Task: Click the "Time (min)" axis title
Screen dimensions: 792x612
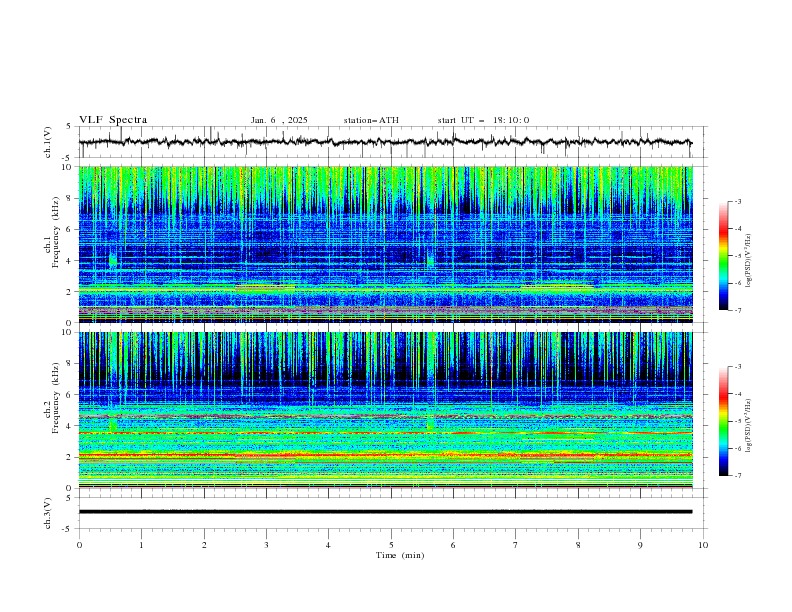Action: (400, 555)
